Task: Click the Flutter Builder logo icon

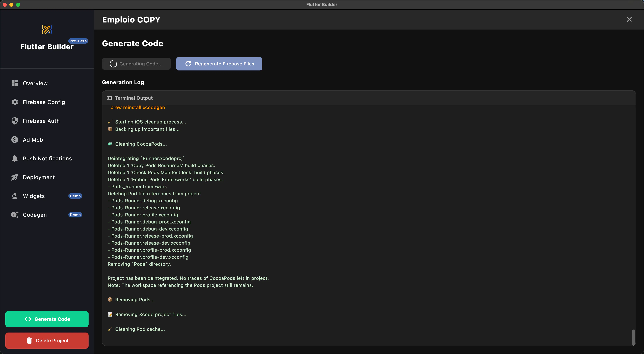Action: tap(47, 30)
